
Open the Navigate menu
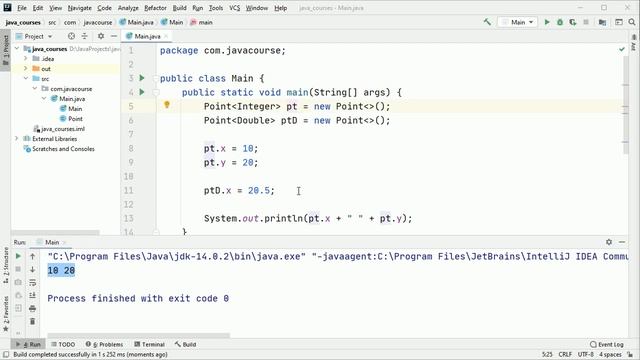tap(80, 8)
